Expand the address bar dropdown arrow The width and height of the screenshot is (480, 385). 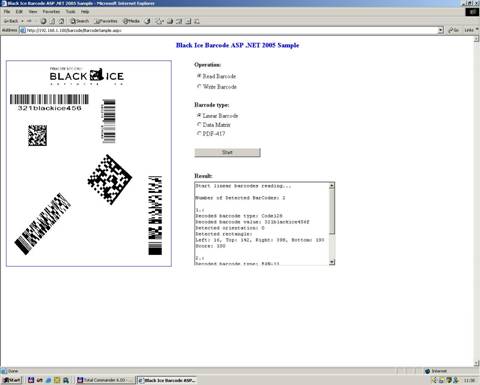point(441,30)
